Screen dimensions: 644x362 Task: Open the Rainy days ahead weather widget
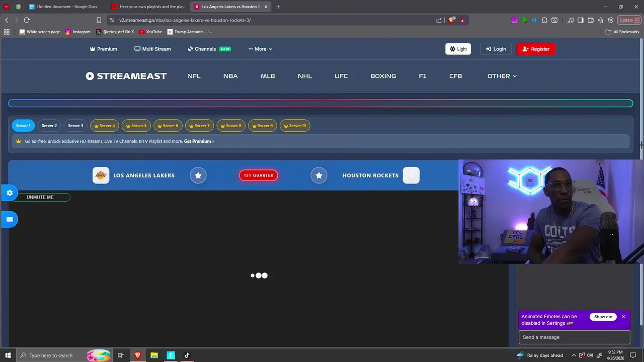click(541, 355)
